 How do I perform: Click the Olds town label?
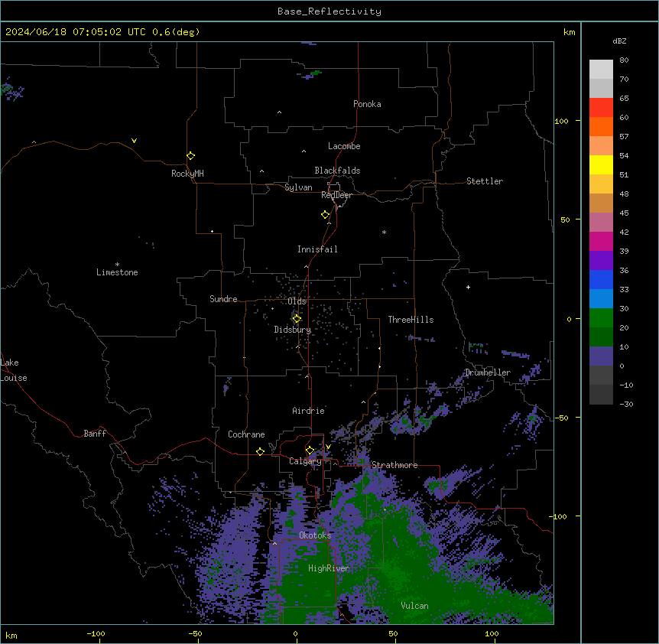pos(297,301)
